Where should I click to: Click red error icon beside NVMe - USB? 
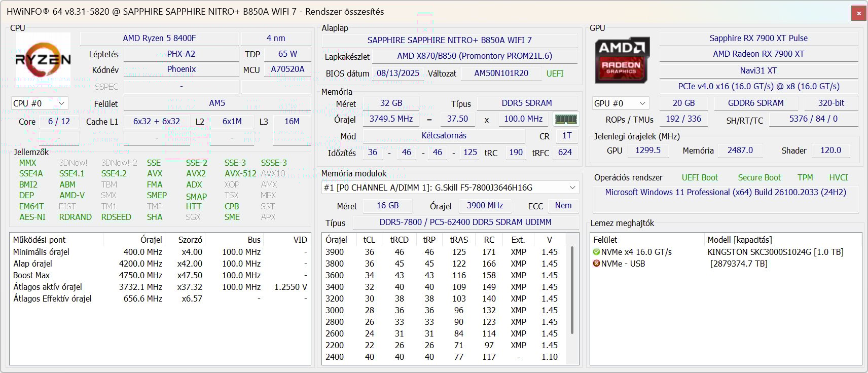(x=596, y=264)
